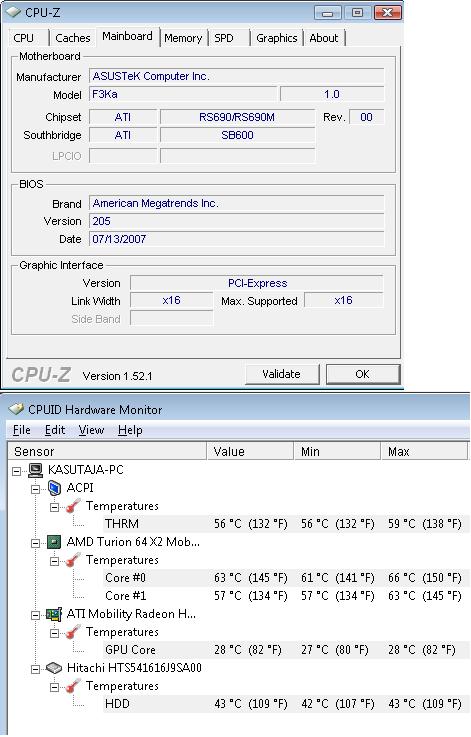The width and height of the screenshot is (471, 737).
Task: Open the View menu in Hardware Monitor
Action: [91, 430]
